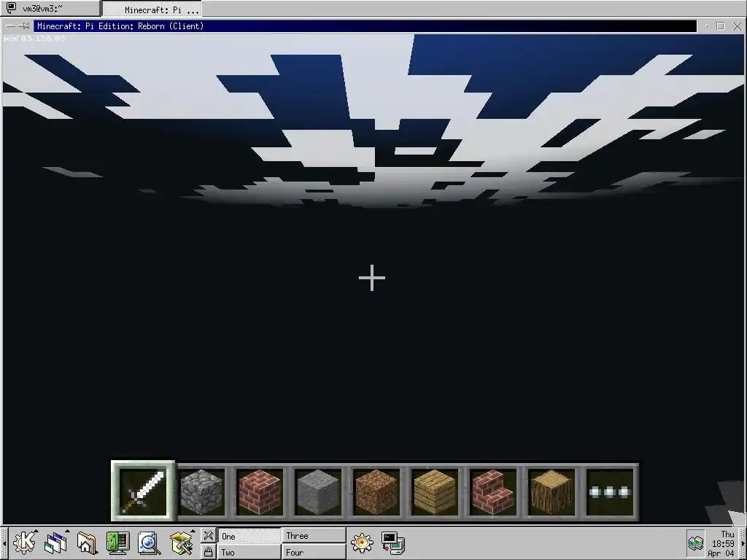747x560 pixels.
Task: Launch the system monitor panel icon
Action: 117,542
